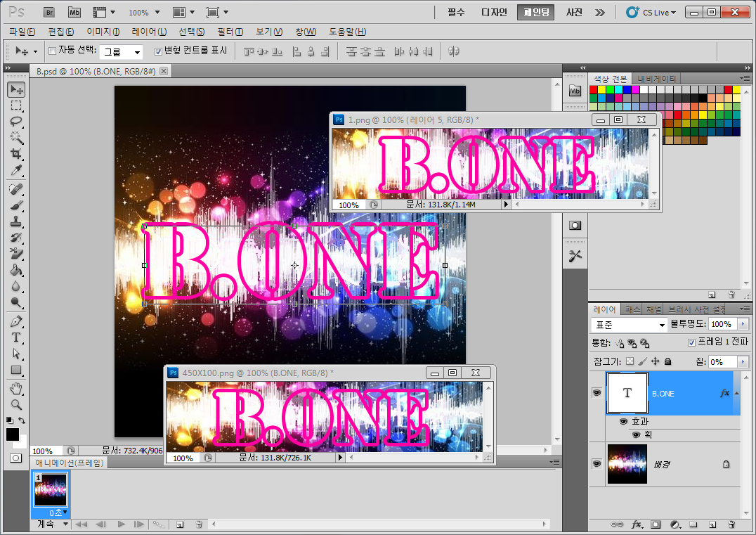Viewport: 756px width, 535px height.
Task: Select the Eraser tool
Action: 16,254
